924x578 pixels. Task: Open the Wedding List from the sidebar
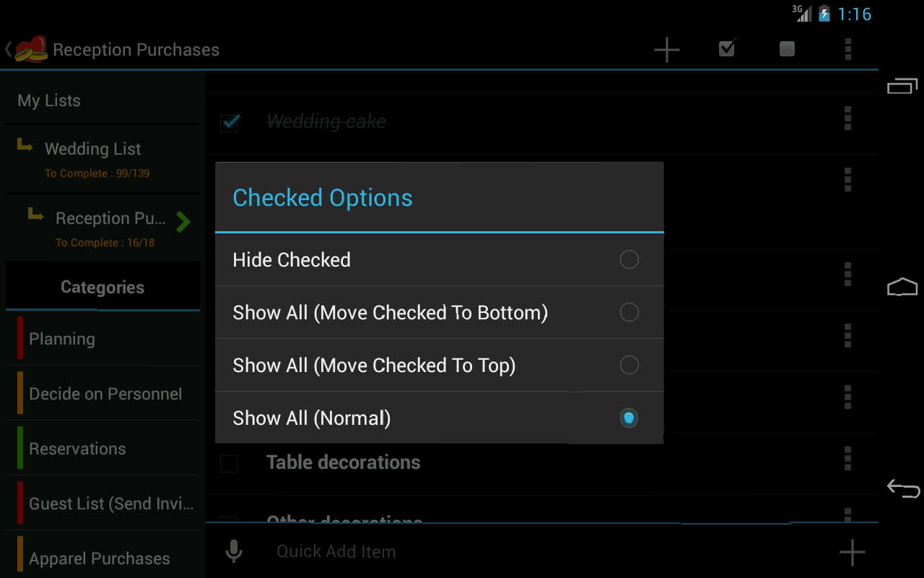pos(92,149)
